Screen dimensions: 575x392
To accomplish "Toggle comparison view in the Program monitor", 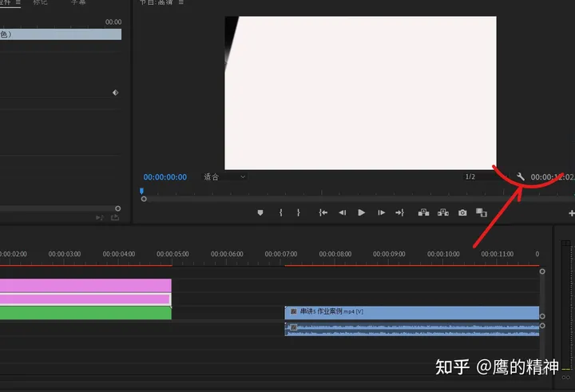I will (x=481, y=212).
